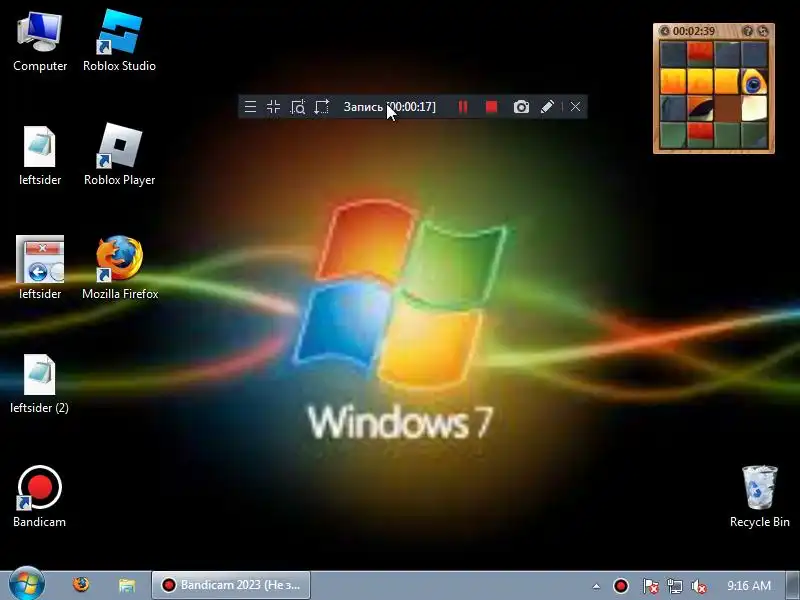Show hidden system tray icons
This screenshot has height=600, width=800.
(x=596, y=586)
